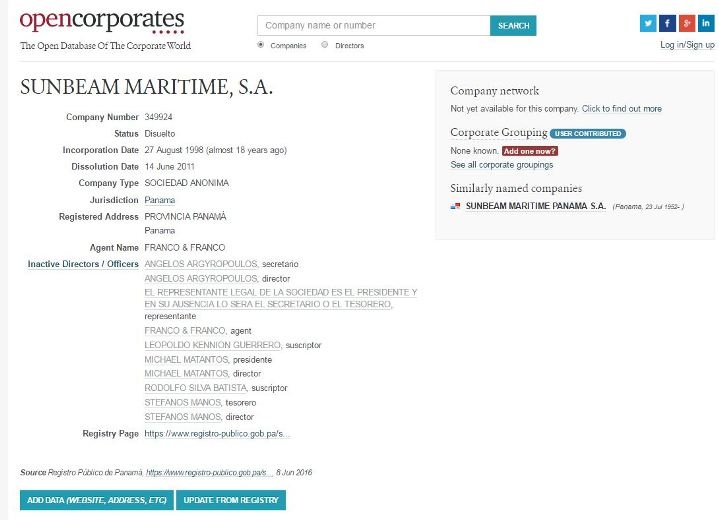Select the Directors radio button
Viewport: 719px width, 520px height.
tap(325, 45)
